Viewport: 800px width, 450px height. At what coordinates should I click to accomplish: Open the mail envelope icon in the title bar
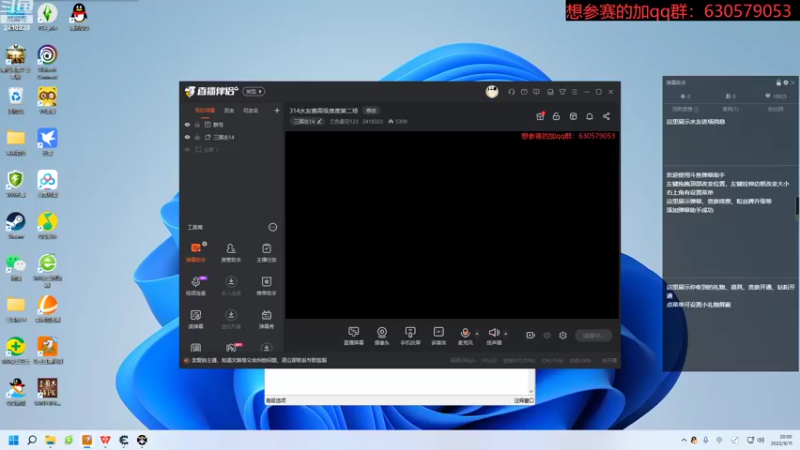tap(524, 92)
